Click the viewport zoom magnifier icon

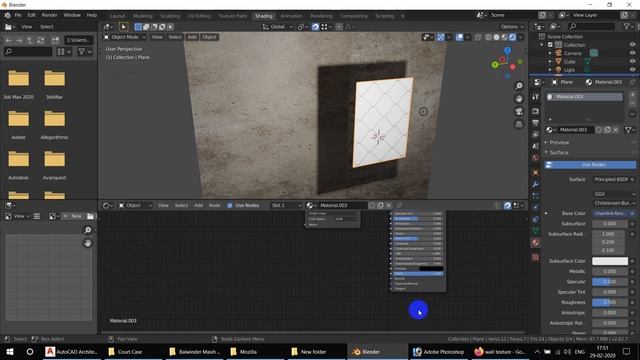(519, 86)
